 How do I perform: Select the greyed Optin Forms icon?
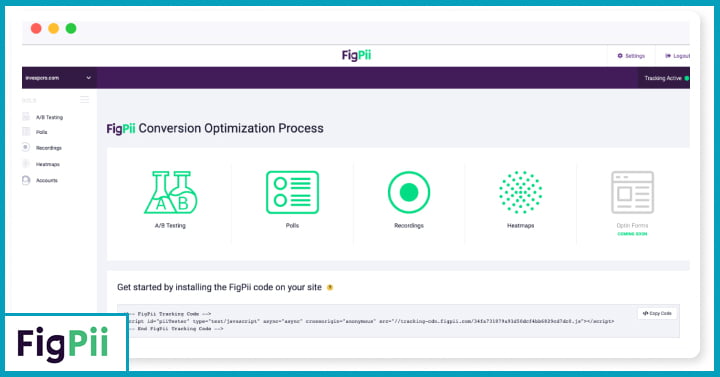(632, 192)
